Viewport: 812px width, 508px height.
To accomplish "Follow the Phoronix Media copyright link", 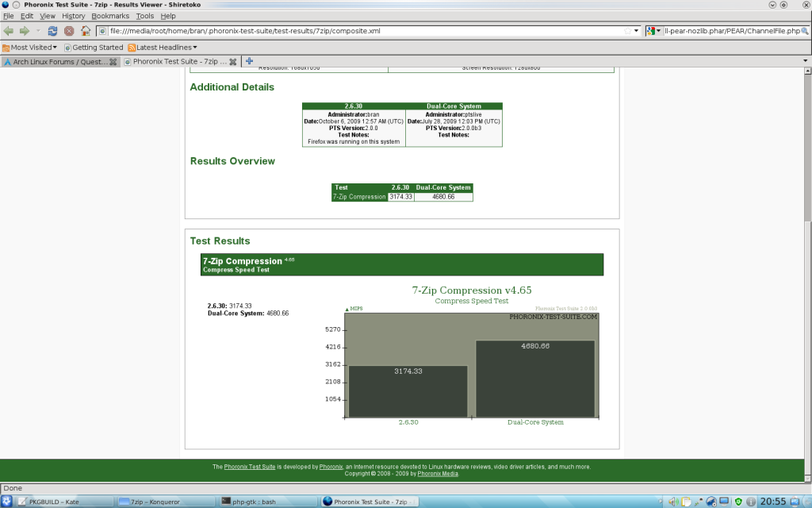I will [438, 473].
